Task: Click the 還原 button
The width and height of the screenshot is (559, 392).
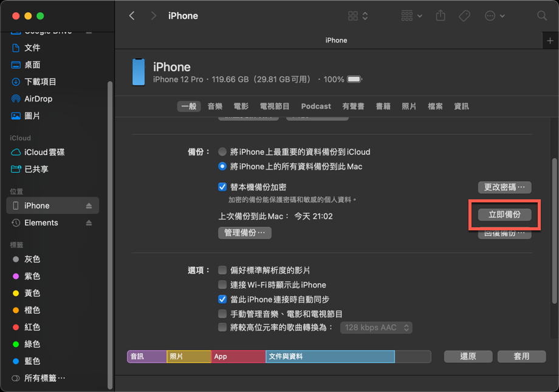Action: 468,357
